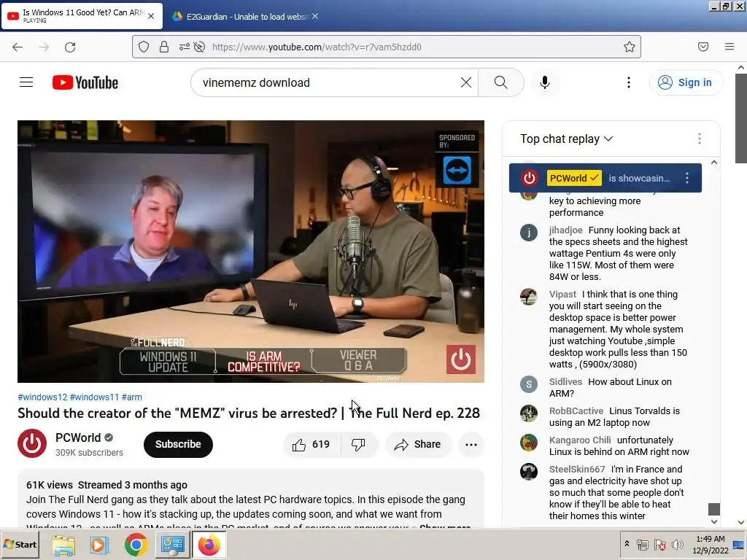Go back using the browser back arrow

click(18, 47)
